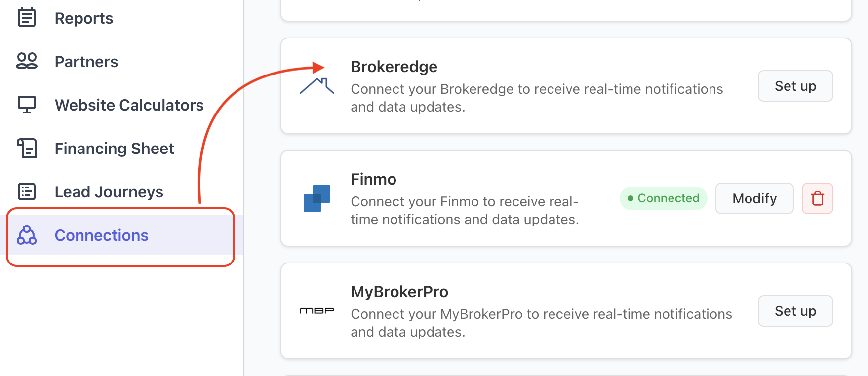Set up the MyBrokerPro connection
The width and height of the screenshot is (868, 376).
tap(795, 311)
